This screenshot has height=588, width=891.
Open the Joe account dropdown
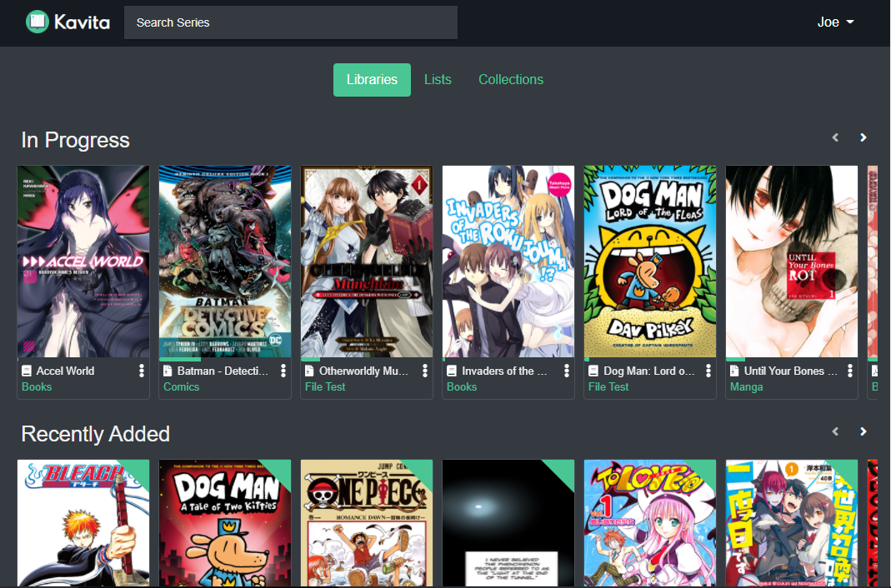pyautogui.click(x=835, y=22)
